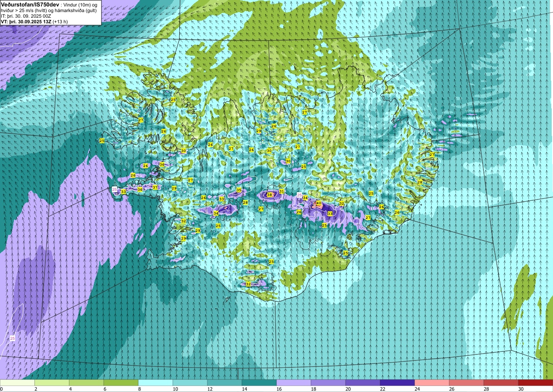
Task: Click the 18–20 m/s purple legend swatch
Action: [328, 383]
